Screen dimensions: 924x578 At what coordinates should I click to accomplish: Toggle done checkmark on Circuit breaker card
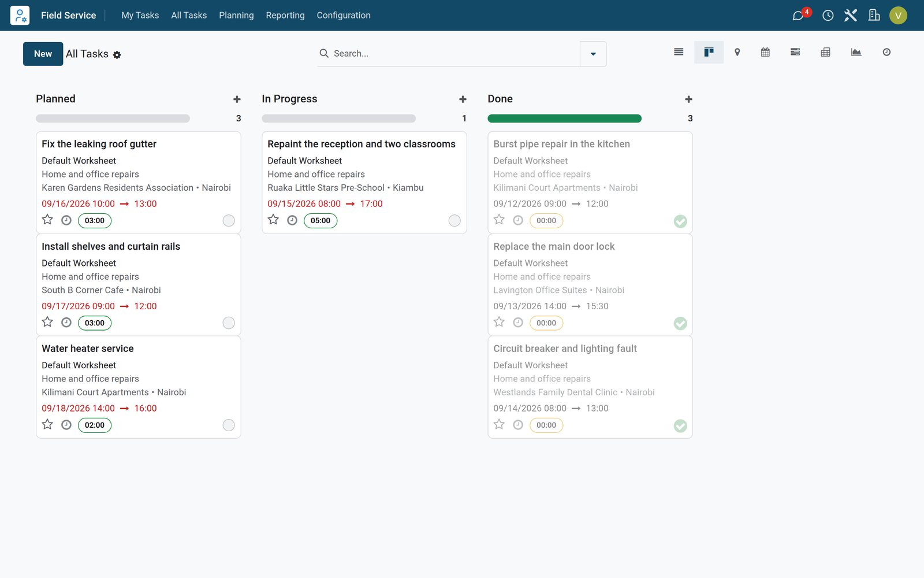[680, 426]
